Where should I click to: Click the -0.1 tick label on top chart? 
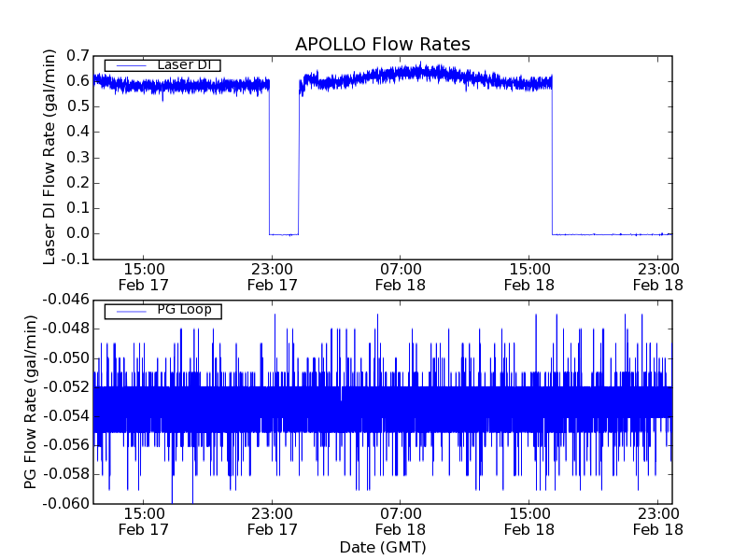pyautogui.click(x=75, y=259)
